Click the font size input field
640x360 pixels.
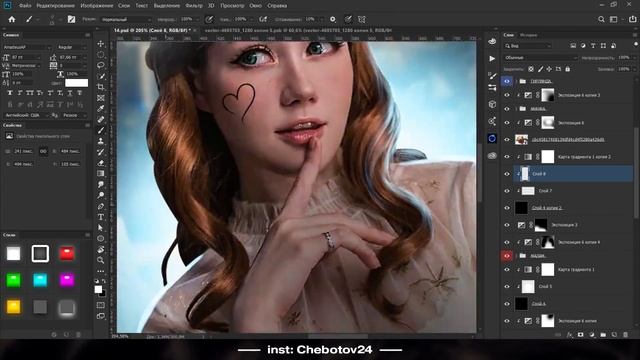tap(26, 58)
